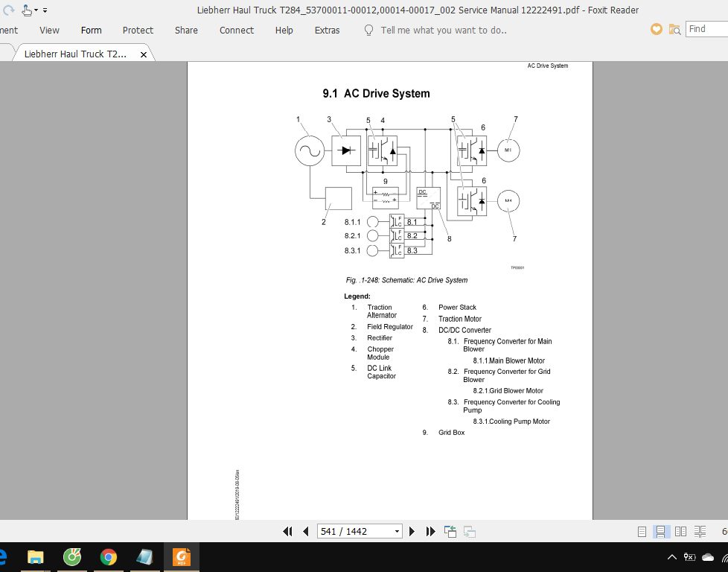Click Frequency Converter for Cooling Pump entry
Image resolution: width=728 pixels, height=572 pixels.
(511, 406)
